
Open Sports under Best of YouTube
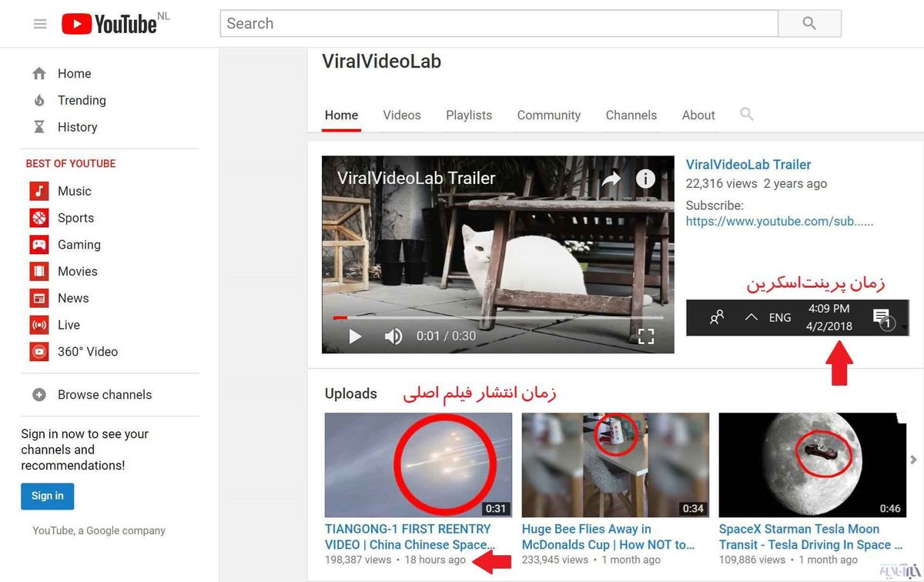point(75,218)
